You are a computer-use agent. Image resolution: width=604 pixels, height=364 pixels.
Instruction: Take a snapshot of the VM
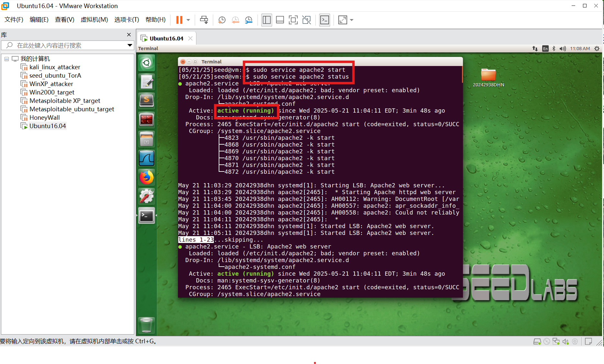222,20
